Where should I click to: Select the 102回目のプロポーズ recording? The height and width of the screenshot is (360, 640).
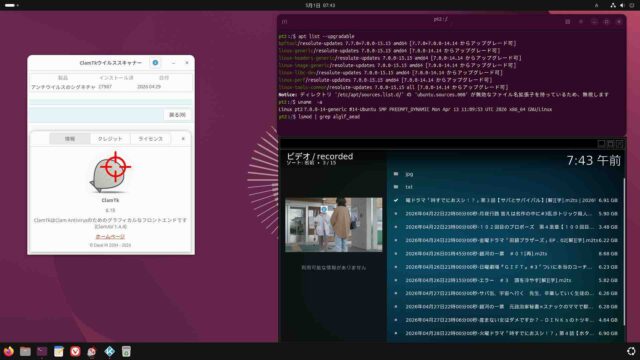pos(506,227)
